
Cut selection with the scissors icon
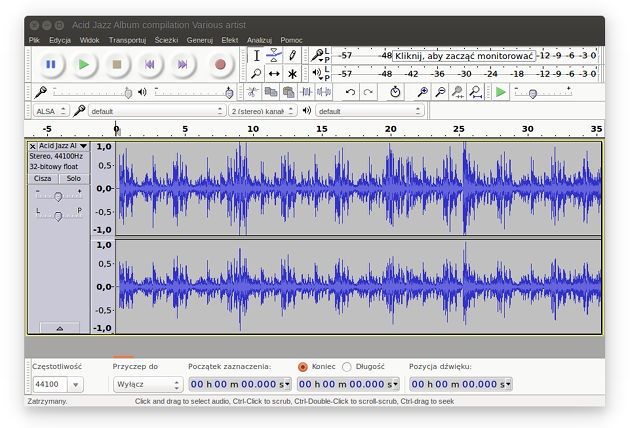click(x=252, y=92)
